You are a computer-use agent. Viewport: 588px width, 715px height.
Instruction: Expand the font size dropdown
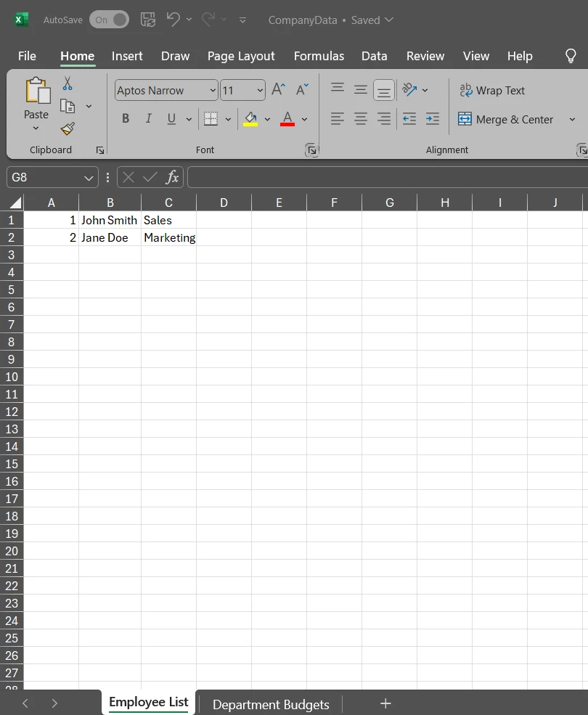click(x=260, y=91)
